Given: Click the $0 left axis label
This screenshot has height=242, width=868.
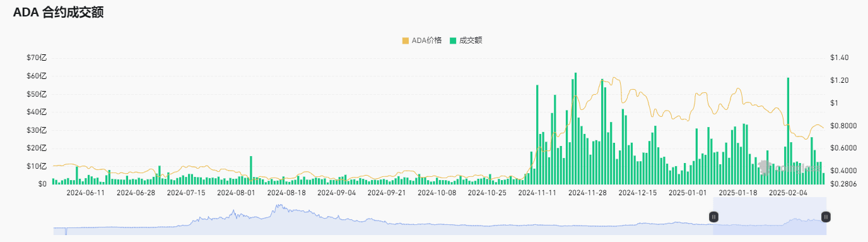Looking at the screenshot, I should (42, 184).
